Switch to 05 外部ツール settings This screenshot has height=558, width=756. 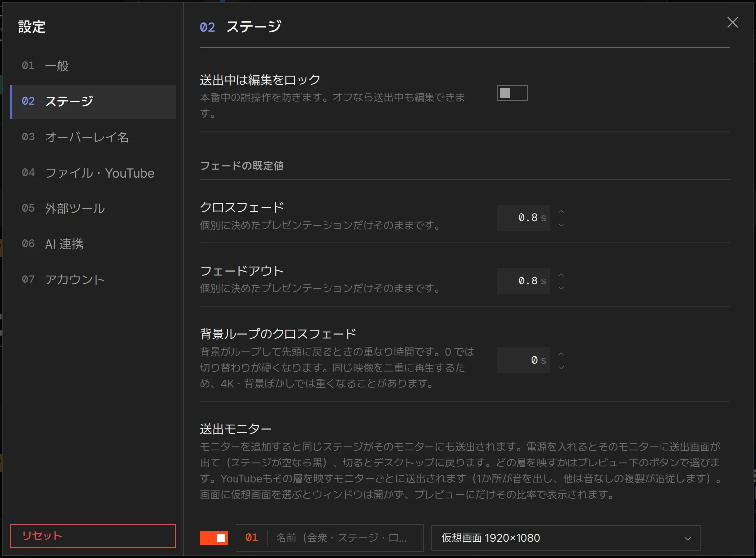[93, 208]
